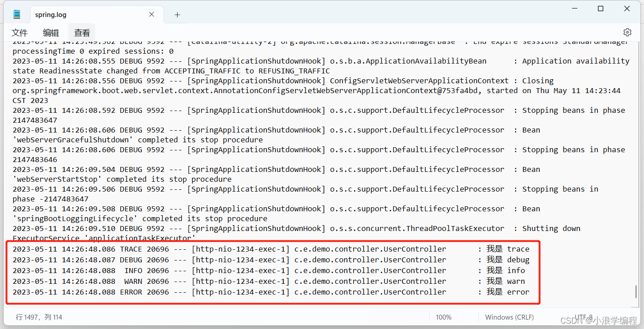
Task: Click text 'webServerGracefulShutdown' in the log
Action: [x=73, y=140]
